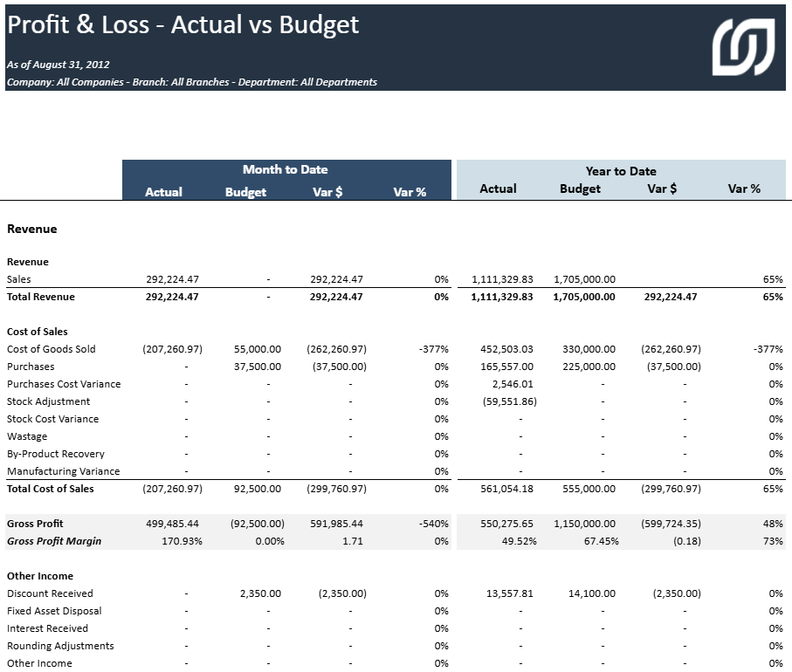
Task: Click the Actual column under Month to Date
Action: pos(163,191)
